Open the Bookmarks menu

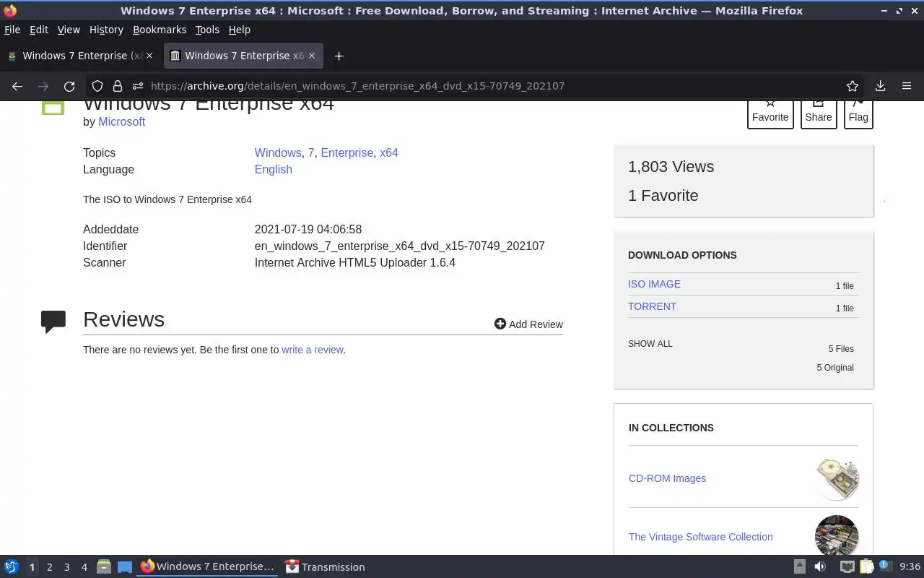(x=160, y=30)
